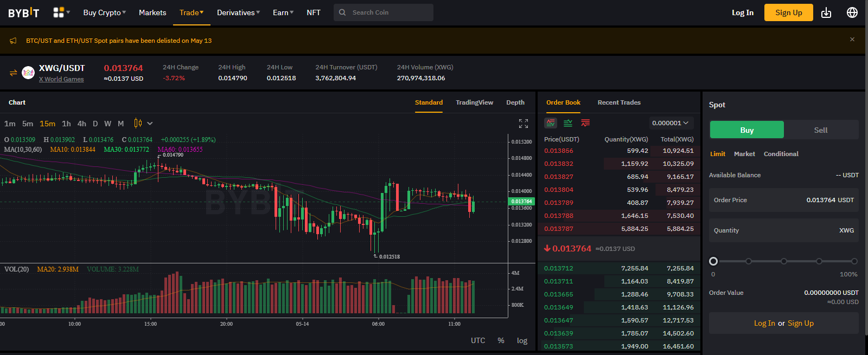The width and height of the screenshot is (868, 355).
Task: Open the Earn dropdown menu
Action: 283,12
